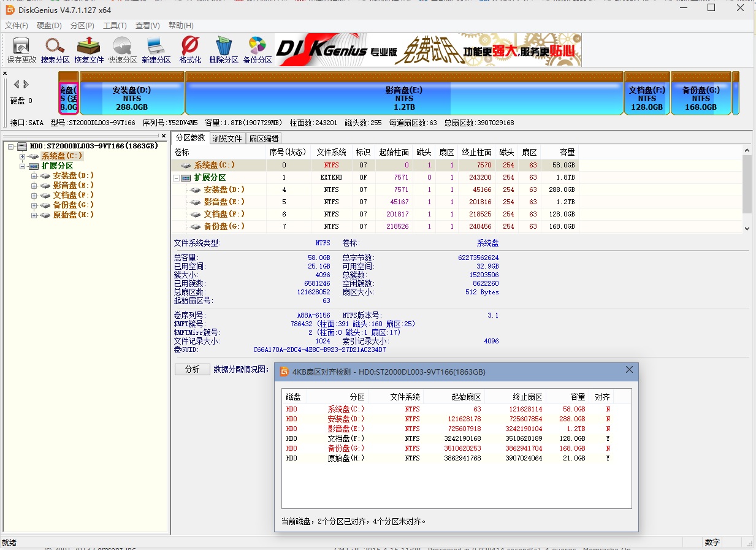Click drive icon beside 安装盘(D:) in table
This screenshot has width=756, height=550.
[x=196, y=189]
